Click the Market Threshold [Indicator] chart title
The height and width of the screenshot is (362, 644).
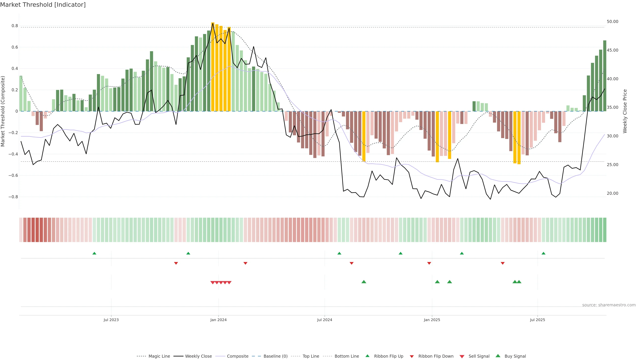[x=43, y=5]
